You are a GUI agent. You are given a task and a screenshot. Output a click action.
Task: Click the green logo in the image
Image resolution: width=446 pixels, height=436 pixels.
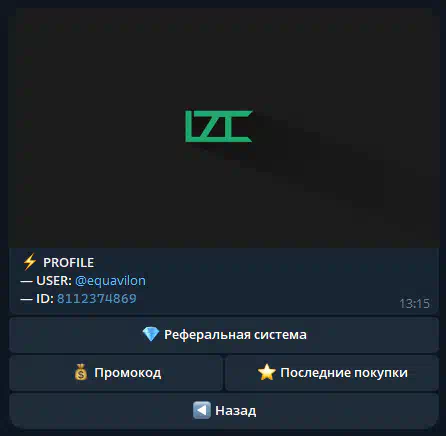pos(219,126)
